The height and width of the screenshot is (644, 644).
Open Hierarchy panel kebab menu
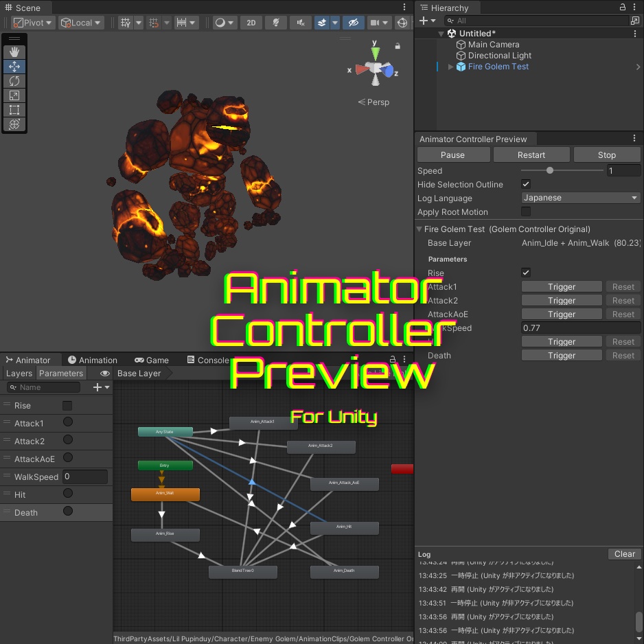click(x=635, y=7)
